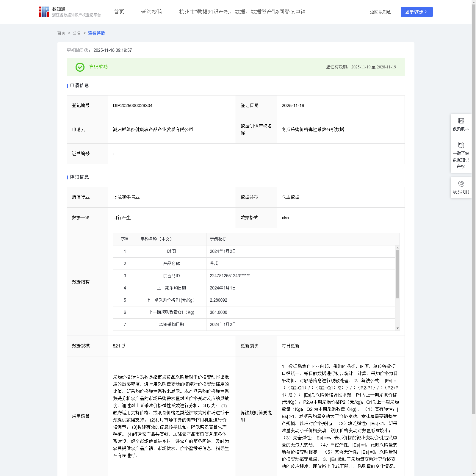Screen dimensions: 476x476
Task: Click the page scrollbar up arrow
Action: 474,2
